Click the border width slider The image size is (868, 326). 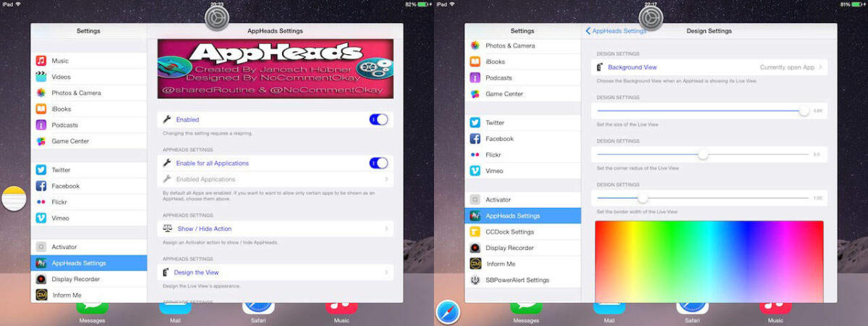[x=703, y=198]
